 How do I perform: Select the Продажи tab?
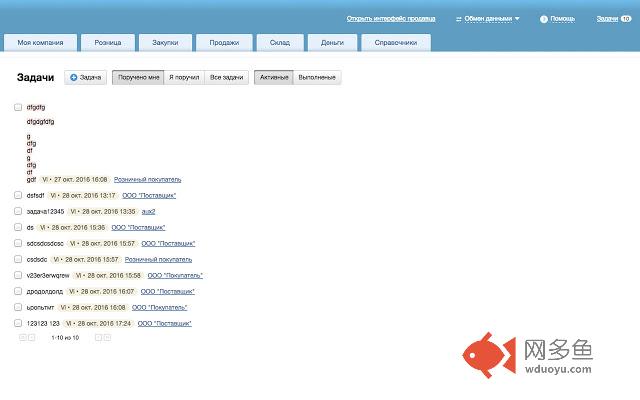tap(224, 42)
